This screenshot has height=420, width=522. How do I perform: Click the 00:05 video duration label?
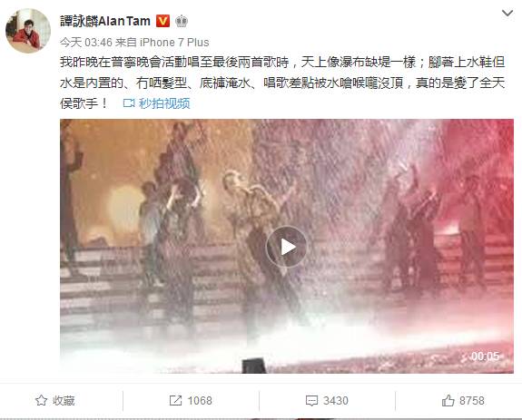point(485,357)
